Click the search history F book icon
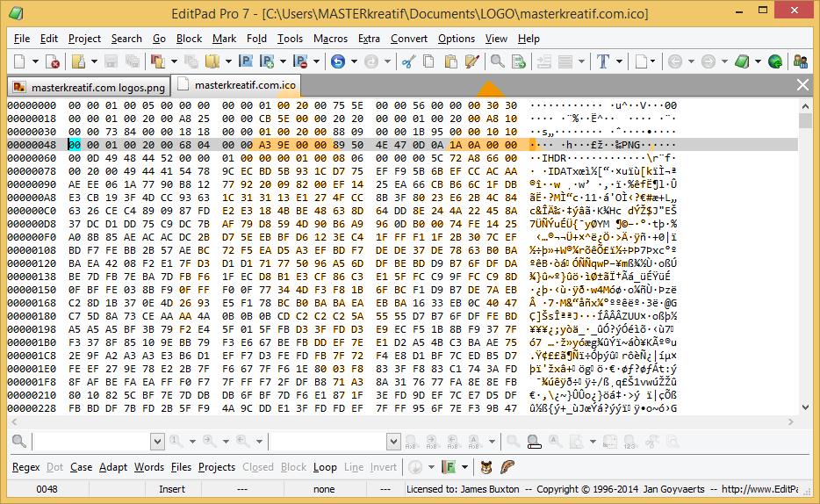Viewport: 820px width, 504px height. 449,467
